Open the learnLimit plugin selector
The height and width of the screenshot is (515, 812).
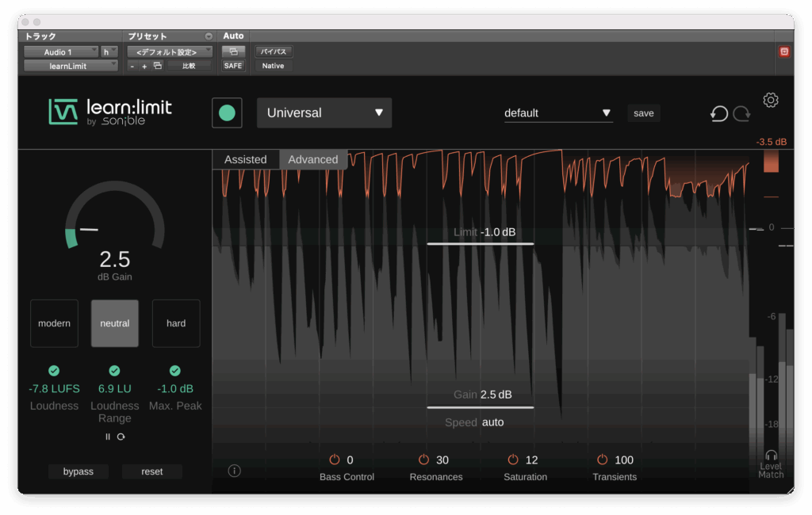71,66
